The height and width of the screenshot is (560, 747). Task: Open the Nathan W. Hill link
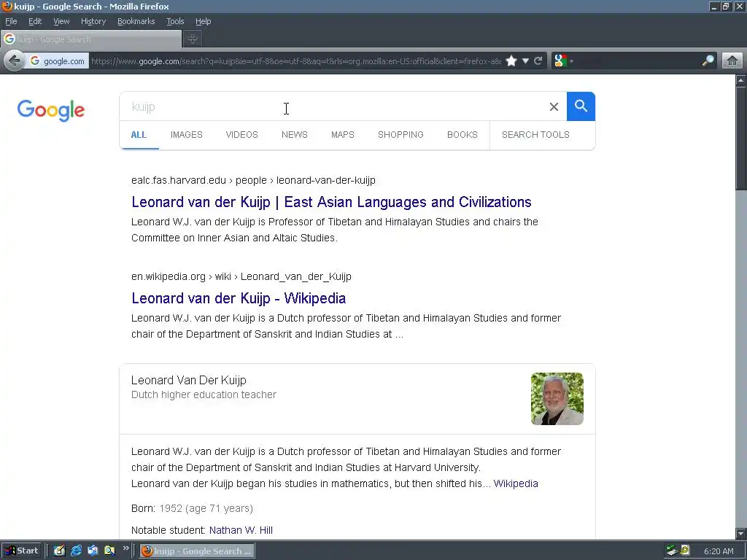(241, 530)
